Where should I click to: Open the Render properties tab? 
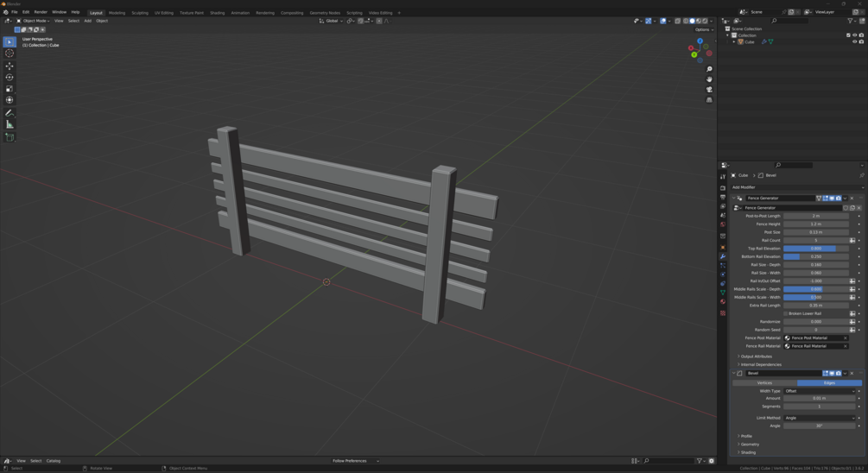(723, 188)
